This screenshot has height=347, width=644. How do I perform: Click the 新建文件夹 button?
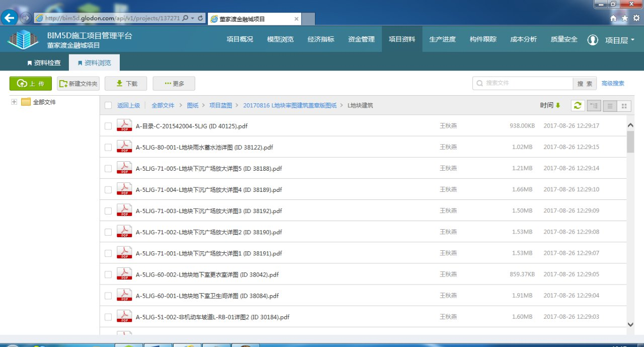78,84
